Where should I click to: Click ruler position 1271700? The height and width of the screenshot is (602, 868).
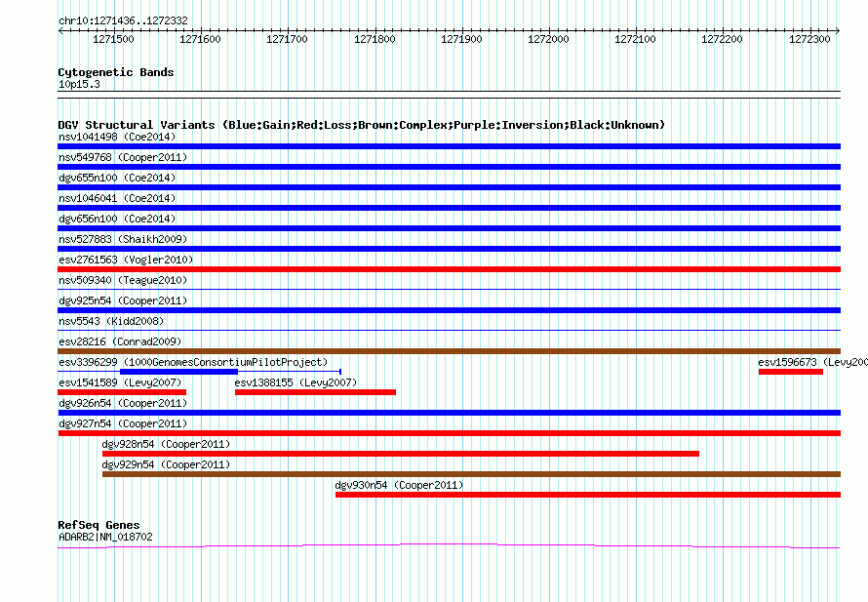[x=288, y=39]
